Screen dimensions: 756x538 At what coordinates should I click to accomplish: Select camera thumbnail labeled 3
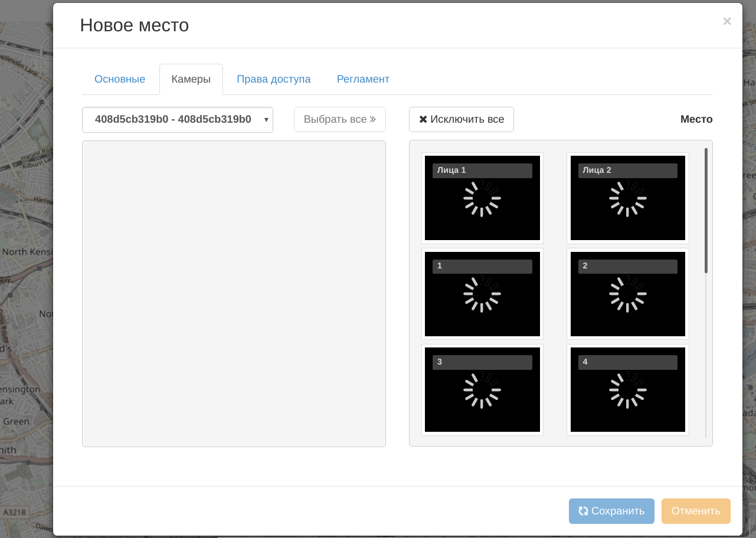[482, 390]
